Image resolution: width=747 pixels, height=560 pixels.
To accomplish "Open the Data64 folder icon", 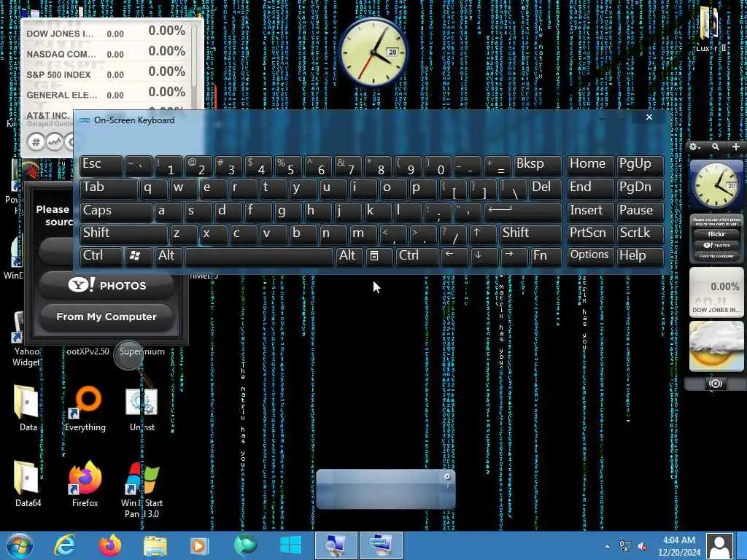I will pos(27,483).
